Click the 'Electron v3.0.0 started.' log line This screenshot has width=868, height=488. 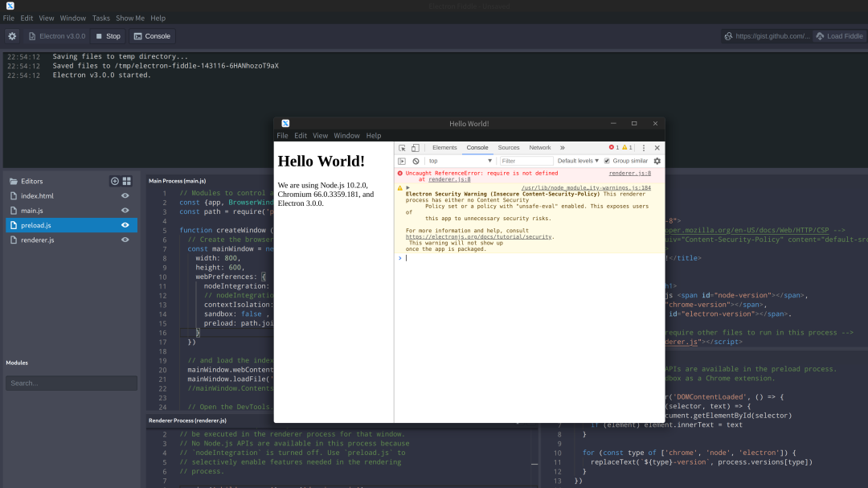(102, 76)
